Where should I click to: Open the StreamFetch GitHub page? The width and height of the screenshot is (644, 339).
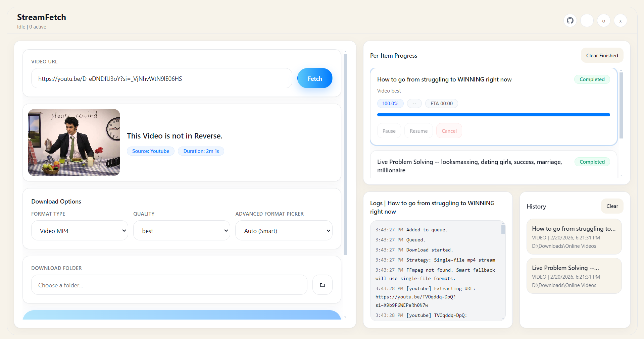click(x=570, y=20)
